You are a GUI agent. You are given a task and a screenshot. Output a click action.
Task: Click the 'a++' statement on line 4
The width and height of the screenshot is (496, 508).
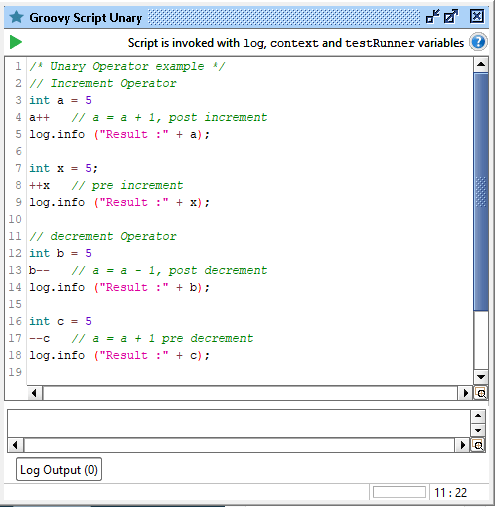tap(39, 117)
